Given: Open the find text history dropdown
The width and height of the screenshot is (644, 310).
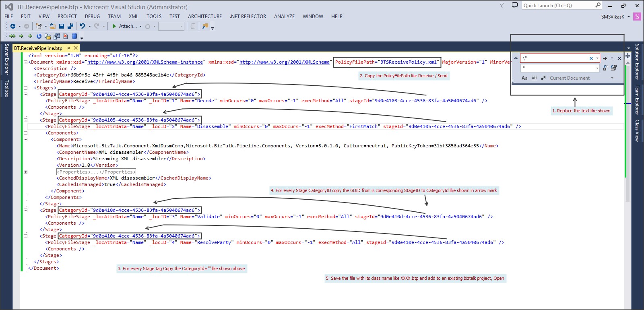Looking at the screenshot, I should pyautogui.click(x=597, y=58).
